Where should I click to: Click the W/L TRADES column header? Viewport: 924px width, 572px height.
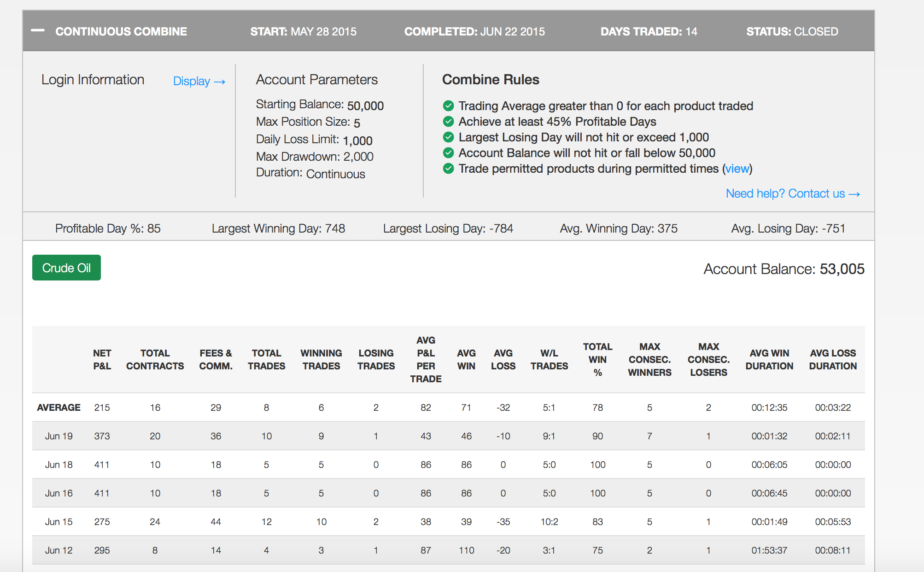click(x=549, y=359)
